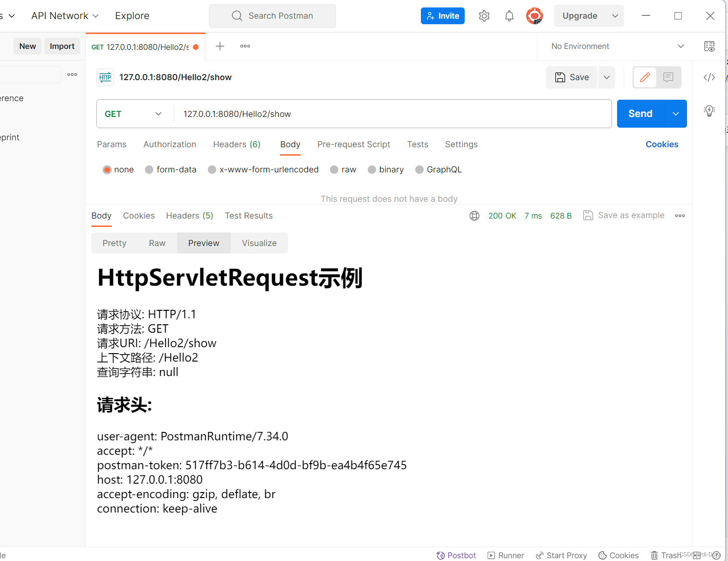Click the HTTP request type icon
The height and width of the screenshot is (561, 728).
point(105,77)
